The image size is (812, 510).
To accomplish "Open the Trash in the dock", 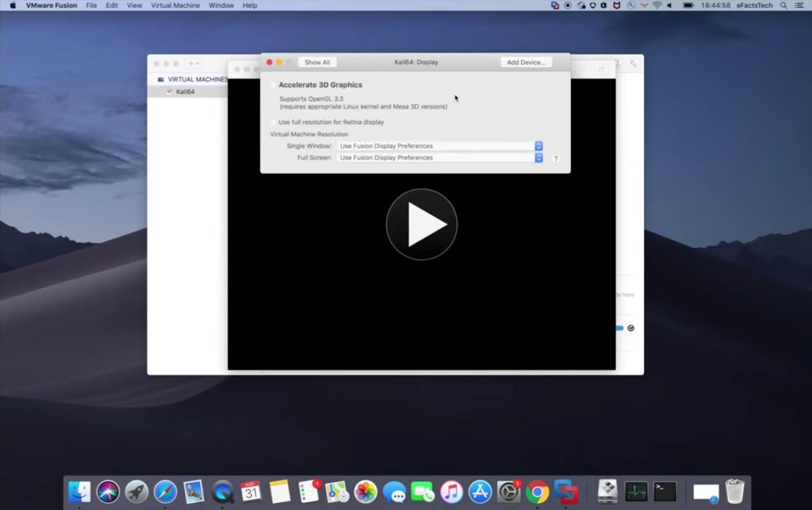I will click(x=734, y=492).
